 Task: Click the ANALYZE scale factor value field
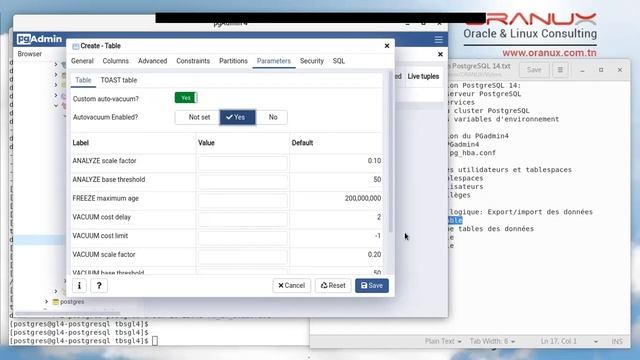(x=242, y=163)
